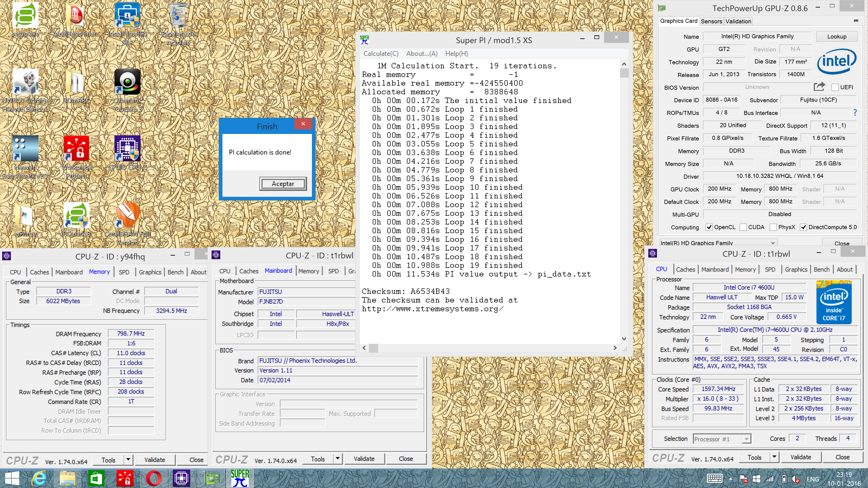Toggle CUDA checkbox in GPU-Z
This screenshot has width=868, height=488.
(x=743, y=227)
